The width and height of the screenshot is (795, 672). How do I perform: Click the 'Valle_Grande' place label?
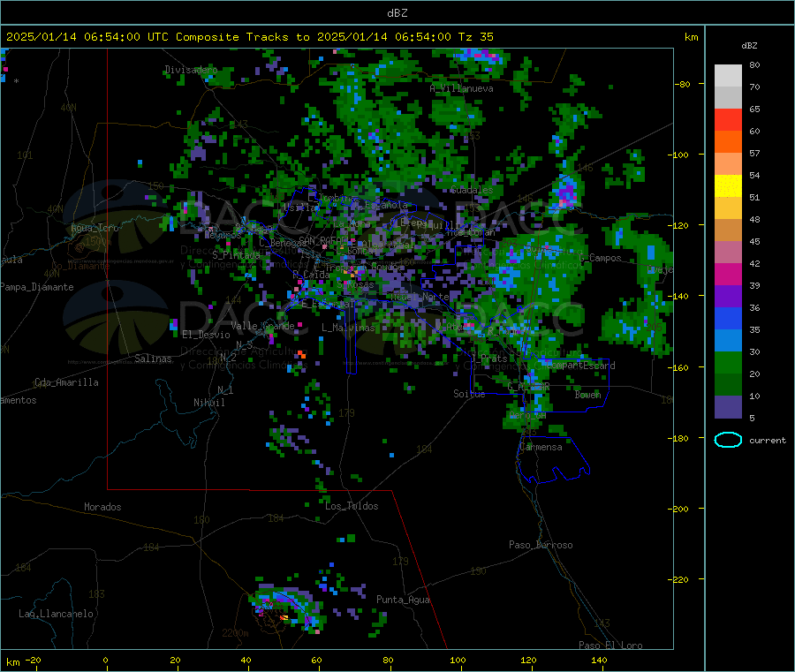262,326
